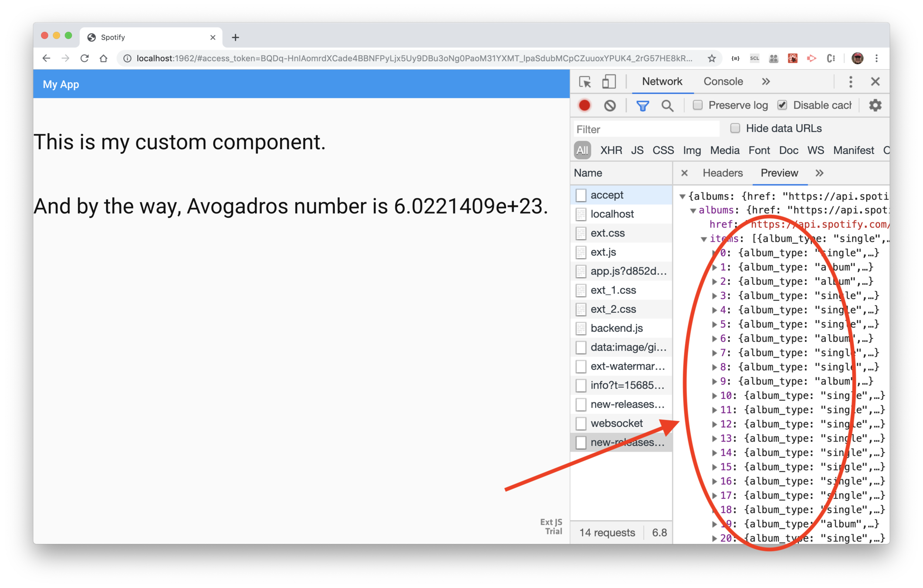The width and height of the screenshot is (923, 588).
Task: Switch to the Console tab
Action: [x=723, y=82]
